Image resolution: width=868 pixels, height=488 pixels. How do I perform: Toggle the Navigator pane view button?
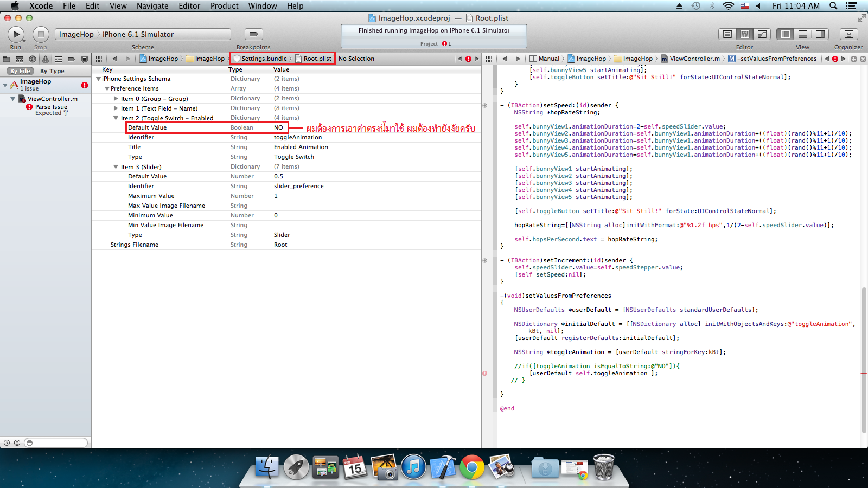[x=785, y=34]
